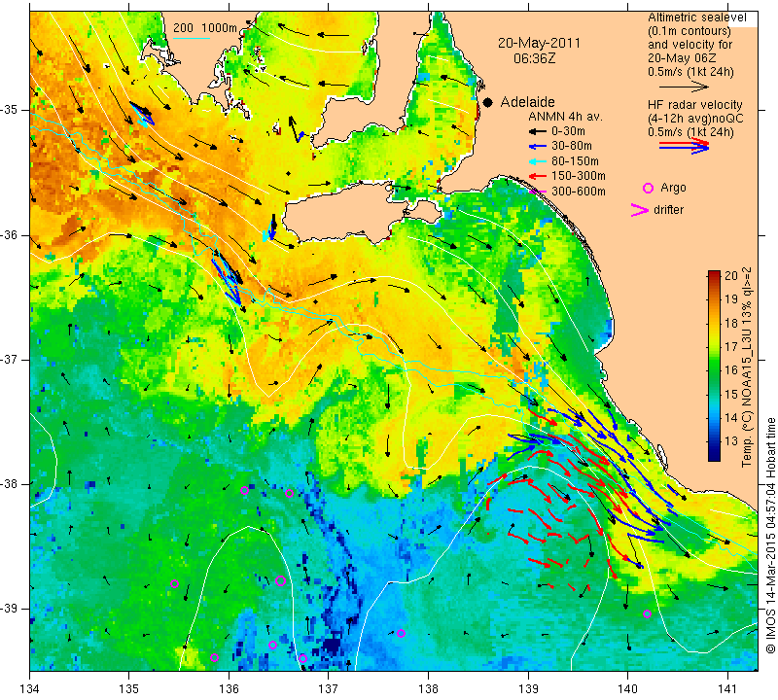
Task: Click the 'Argo' legend label
Action: [673, 188]
